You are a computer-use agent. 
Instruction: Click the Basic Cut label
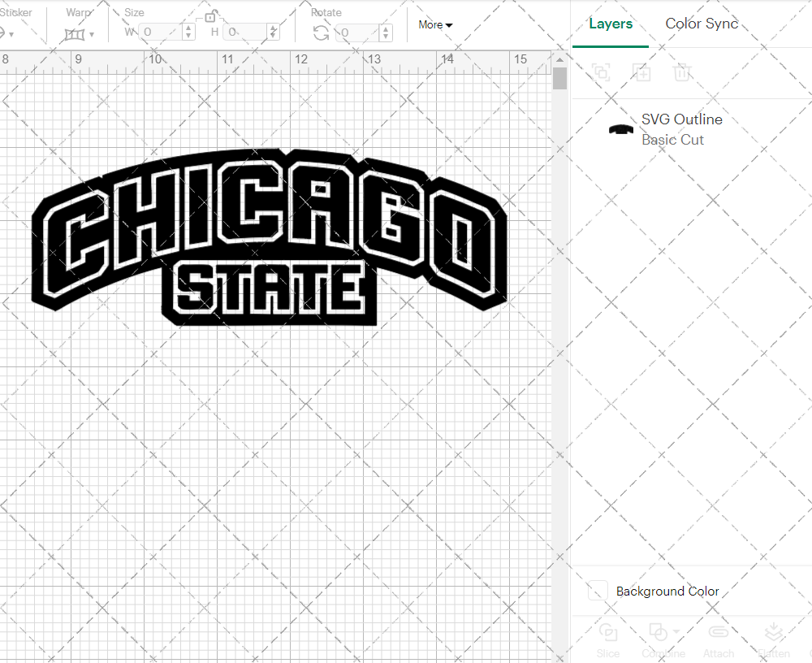[x=673, y=140]
